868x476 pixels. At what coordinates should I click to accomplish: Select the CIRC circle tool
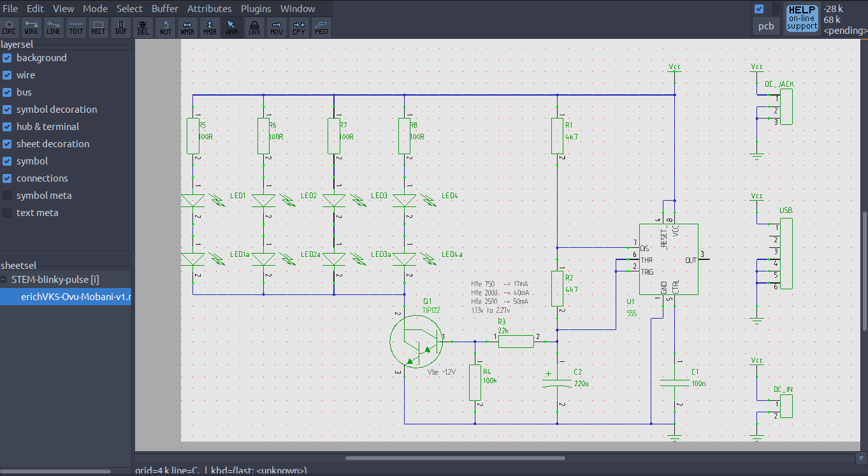[x=9, y=27]
